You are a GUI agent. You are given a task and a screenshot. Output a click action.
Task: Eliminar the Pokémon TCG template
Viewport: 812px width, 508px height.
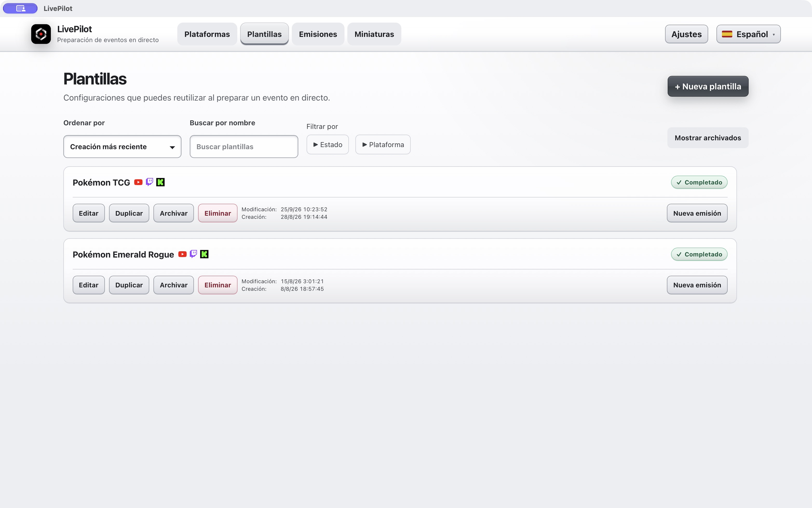(x=217, y=213)
